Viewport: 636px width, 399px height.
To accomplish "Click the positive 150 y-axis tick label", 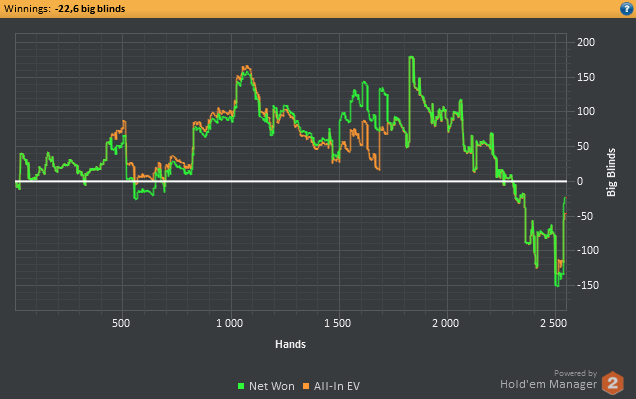I will click(x=586, y=77).
